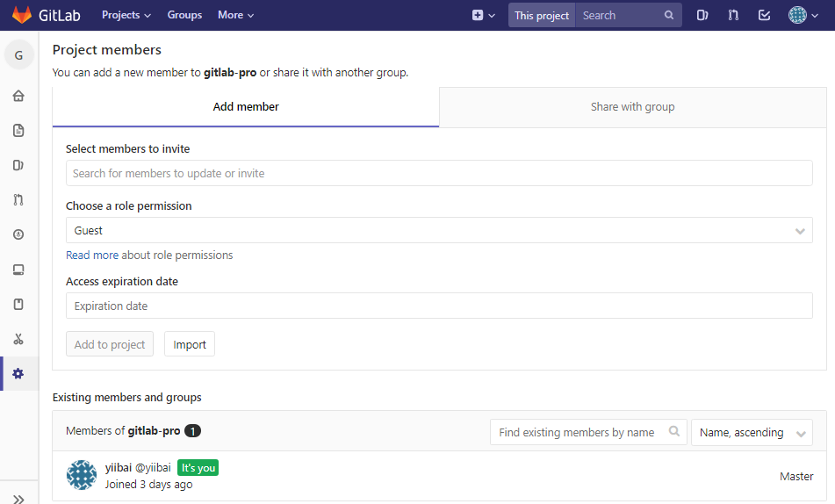The image size is (835, 504).
Task: Click the Master role label
Action: (x=796, y=476)
